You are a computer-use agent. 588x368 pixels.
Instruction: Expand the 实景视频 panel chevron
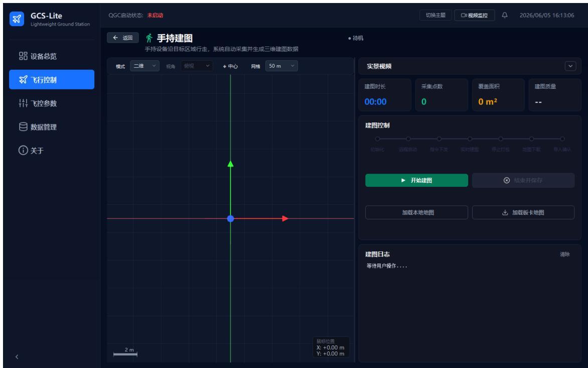[570, 66]
